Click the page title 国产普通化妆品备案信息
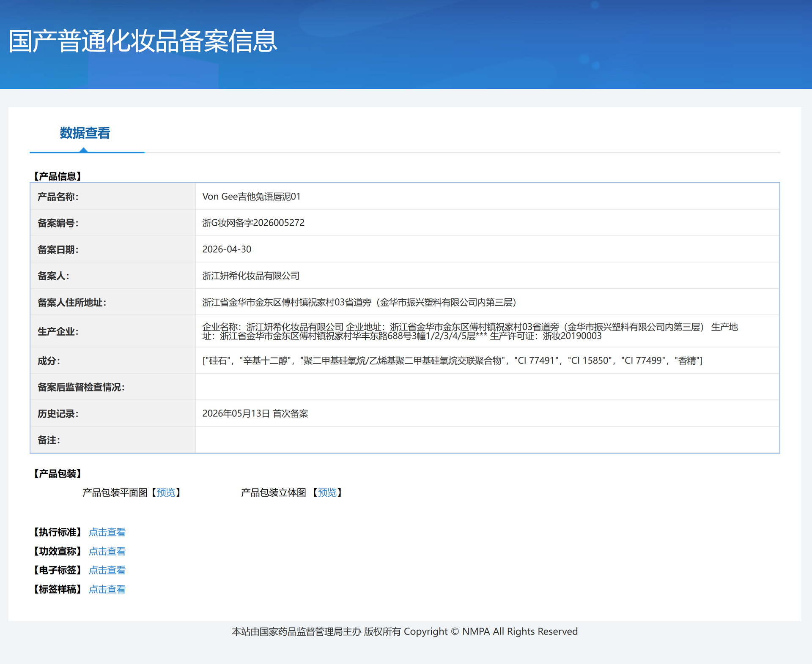Screen dimensions: 812x664 click(143, 41)
